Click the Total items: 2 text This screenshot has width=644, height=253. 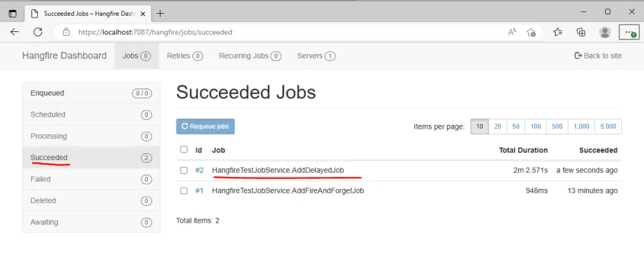(x=197, y=220)
